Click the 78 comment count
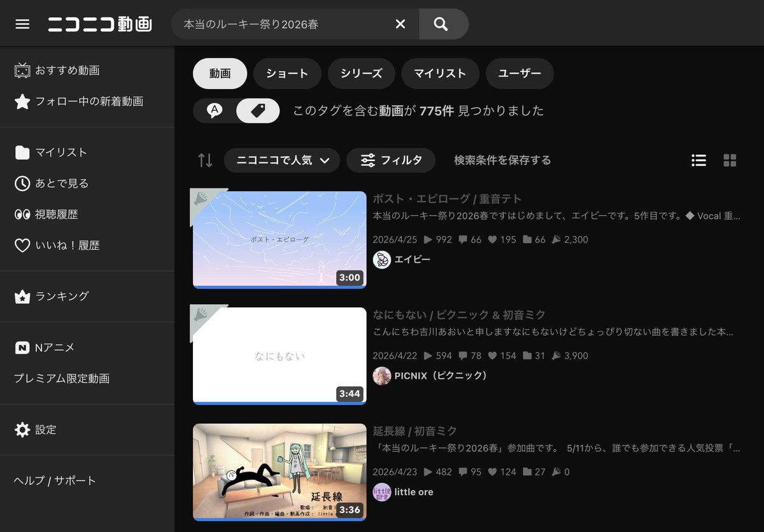This screenshot has height=532, width=764. coord(470,356)
